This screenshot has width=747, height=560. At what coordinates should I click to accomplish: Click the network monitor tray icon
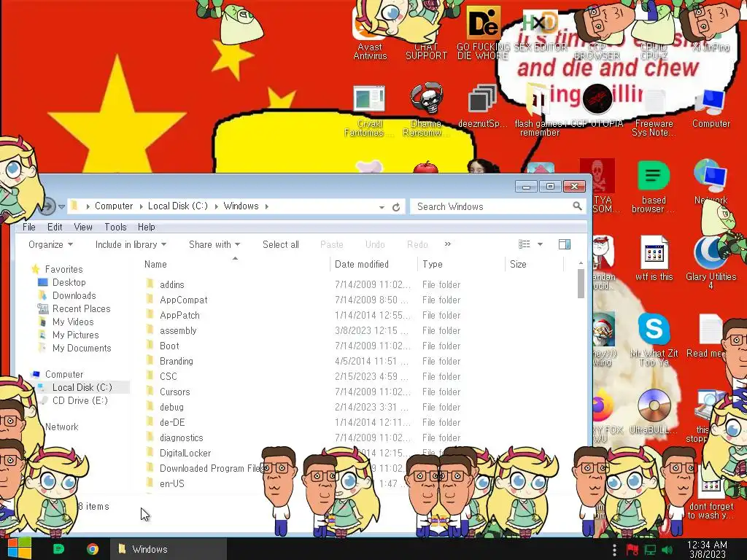pyautogui.click(x=650, y=550)
